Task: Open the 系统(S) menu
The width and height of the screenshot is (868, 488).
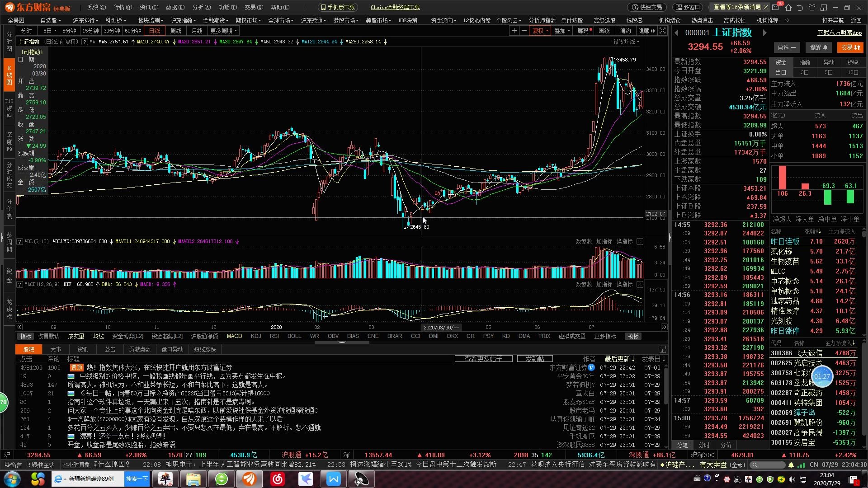Action: pyautogui.click(x=96, y=8)
